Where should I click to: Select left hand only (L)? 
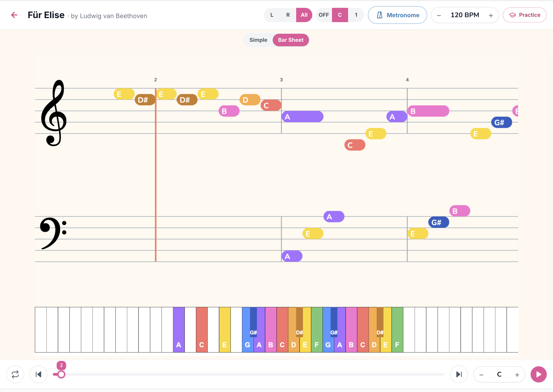272,15
